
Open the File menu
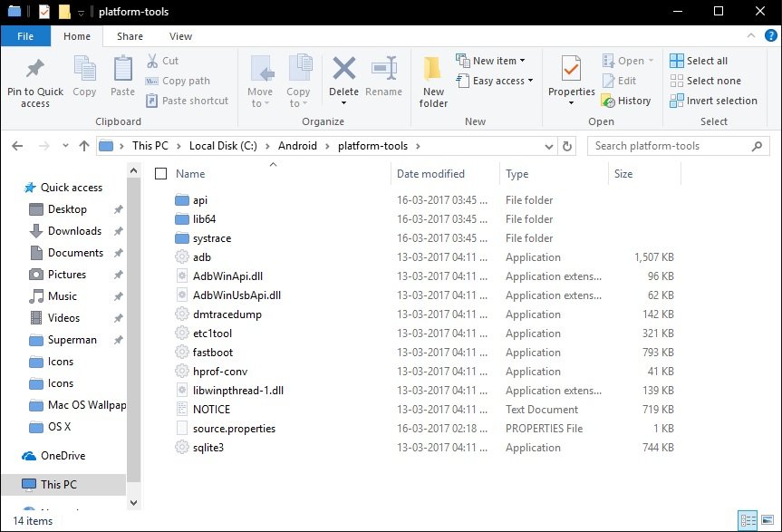point(25,36)
